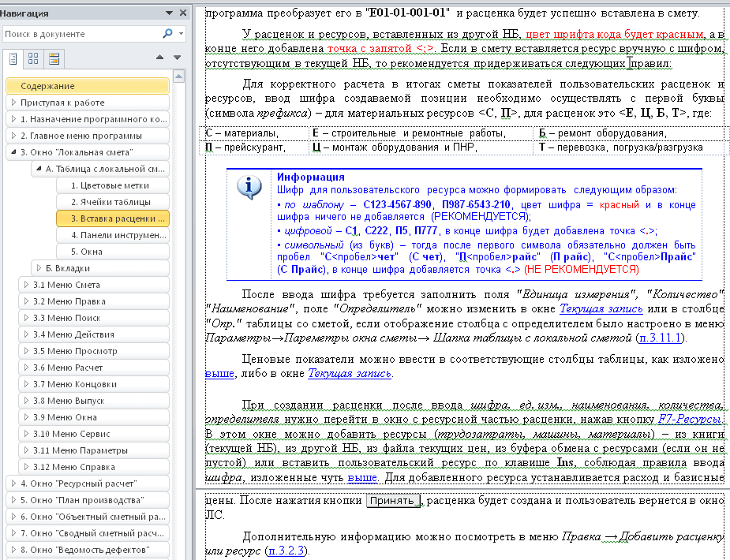Expand the 'Б. Вкладки' heading
Image resolution: width=730 pixels, height=560 pixels.
[39, 268]
